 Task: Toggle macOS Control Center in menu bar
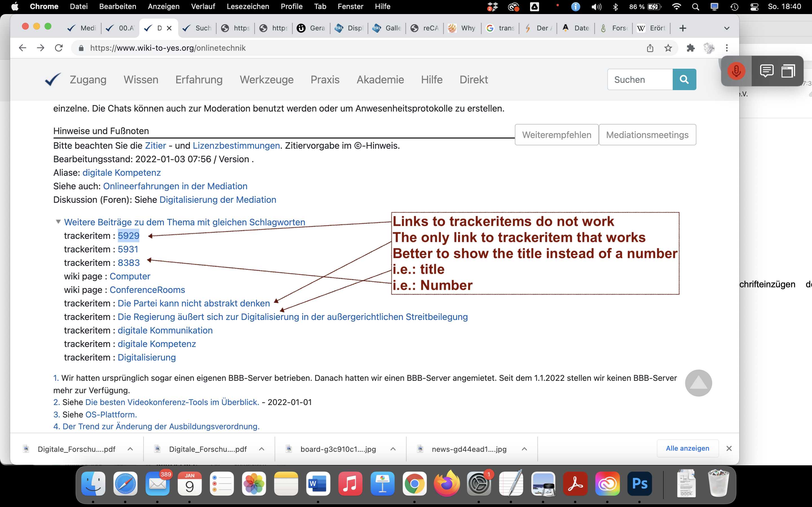754,7
